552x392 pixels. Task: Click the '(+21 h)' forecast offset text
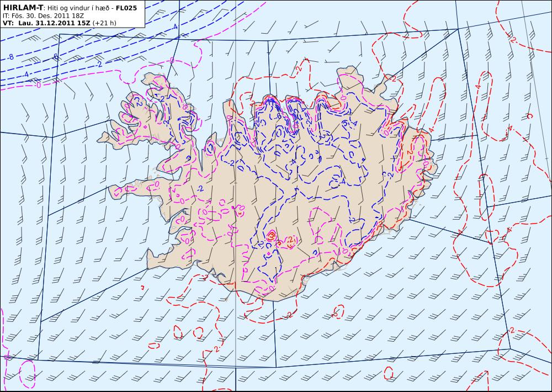(x=104, y=23)
